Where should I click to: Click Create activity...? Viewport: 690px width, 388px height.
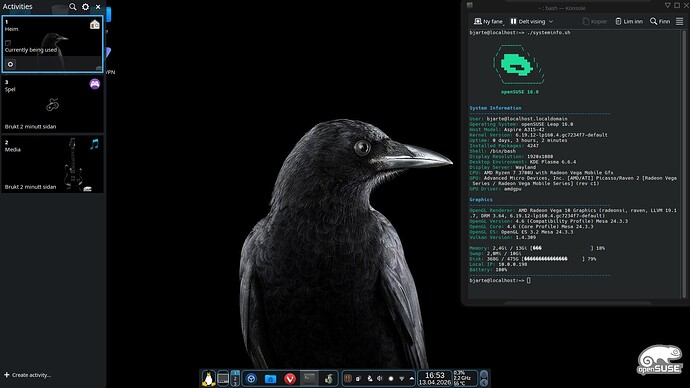pyautogui.click(x=27, y=375)
